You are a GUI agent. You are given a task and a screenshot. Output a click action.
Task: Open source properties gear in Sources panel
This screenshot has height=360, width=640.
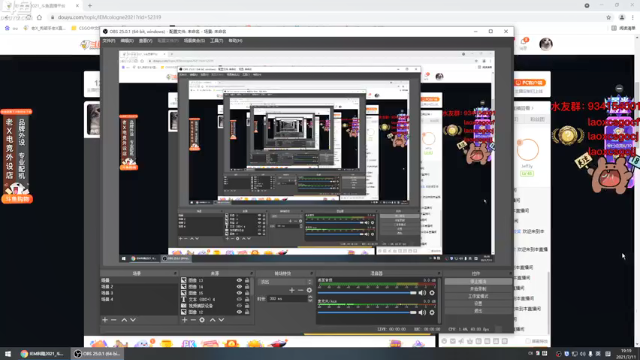coord(202,320)
